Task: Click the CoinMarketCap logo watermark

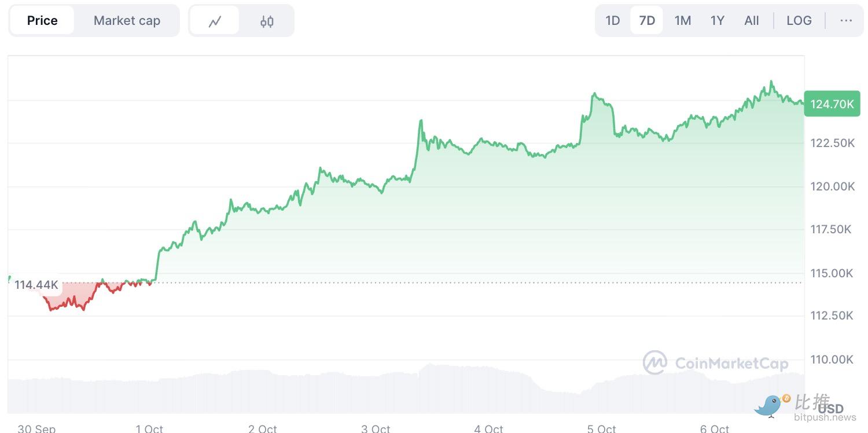Action: [x=716, y=363]
